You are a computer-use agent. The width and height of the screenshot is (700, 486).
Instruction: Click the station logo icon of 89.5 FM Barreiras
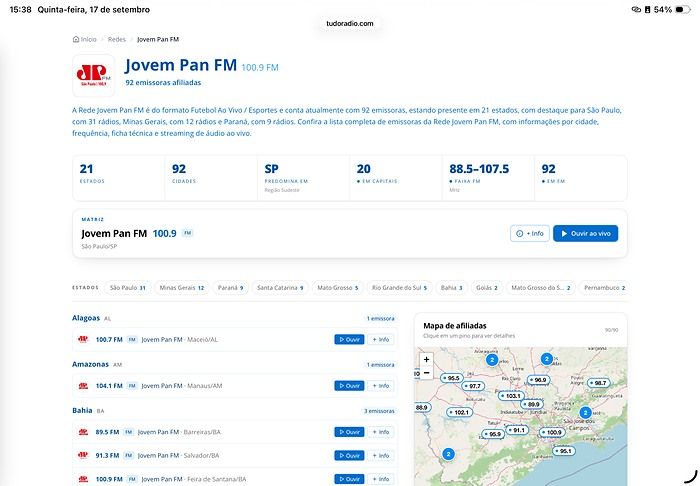pos(83,432)
